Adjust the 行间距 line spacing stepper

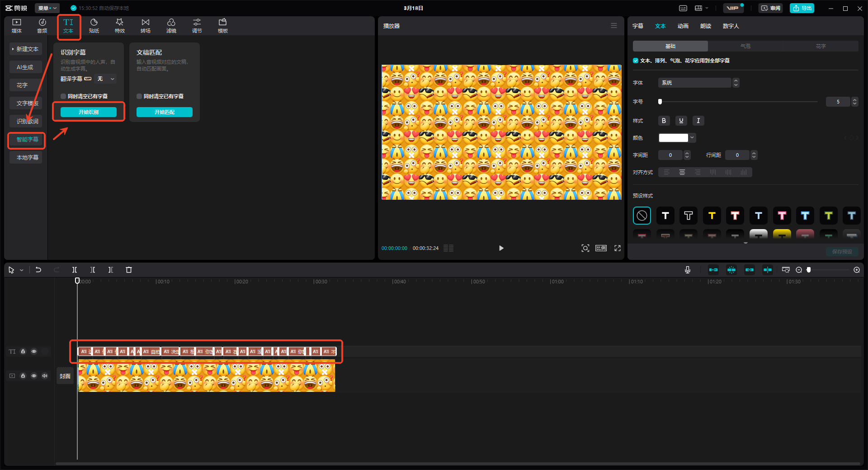pos(754,155)
